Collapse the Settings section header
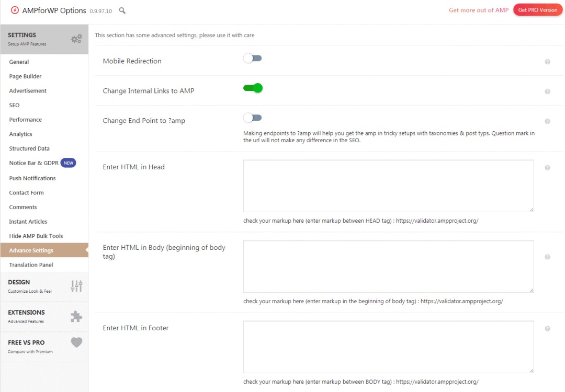Screen dimensions: 565x392 pos(44,39)
